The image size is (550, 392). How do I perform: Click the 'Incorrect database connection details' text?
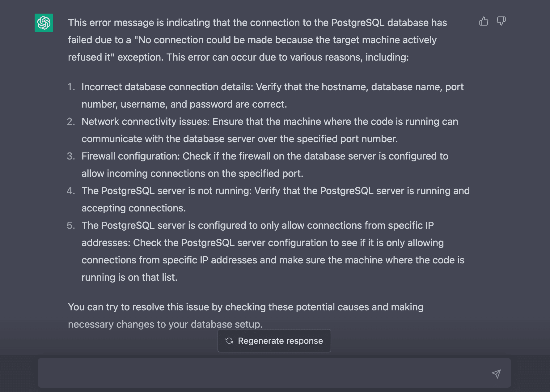167,87
